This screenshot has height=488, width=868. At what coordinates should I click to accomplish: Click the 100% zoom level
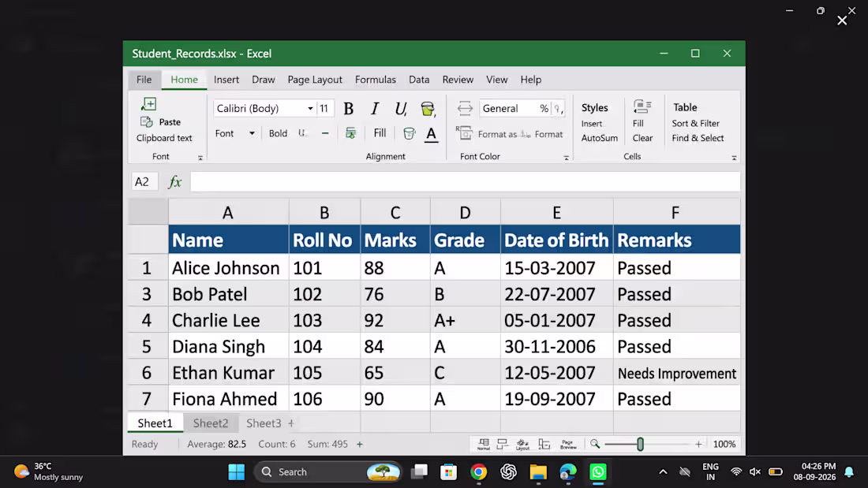click(724, 445)
